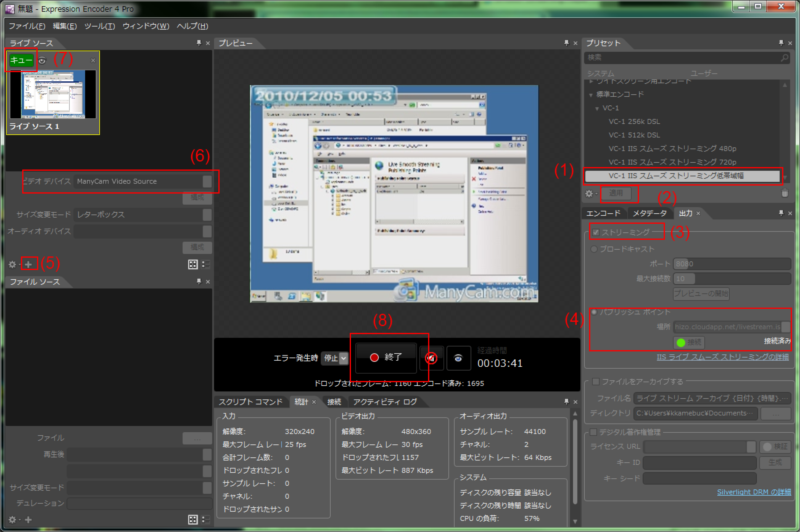Click the preview eye icon beside the stop button
Image resolution: width=800 pixels, height=532 pixels.
tap(459, 356)
